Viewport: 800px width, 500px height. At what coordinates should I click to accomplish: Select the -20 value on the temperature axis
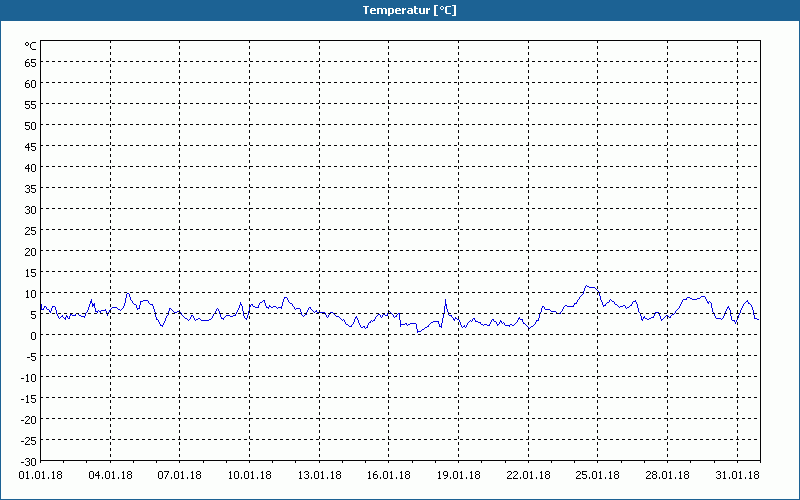pyautogui.click(x=29, y=419)
